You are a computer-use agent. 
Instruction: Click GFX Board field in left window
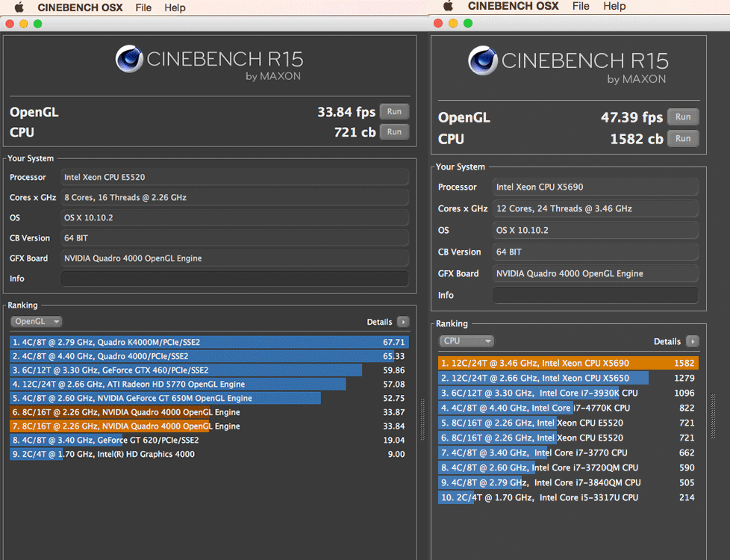point(234,258)
